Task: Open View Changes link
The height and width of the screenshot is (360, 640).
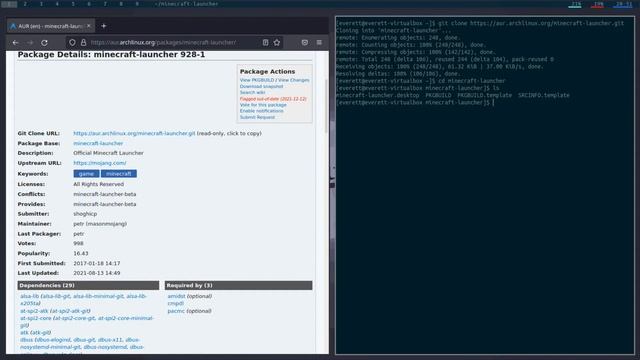Action: click(x=293, y=80)
